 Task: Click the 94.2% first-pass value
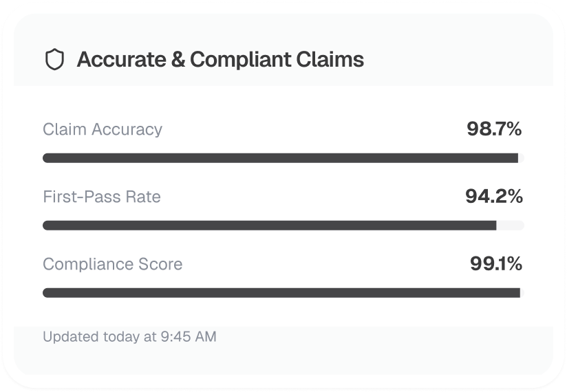click(493, 197)
